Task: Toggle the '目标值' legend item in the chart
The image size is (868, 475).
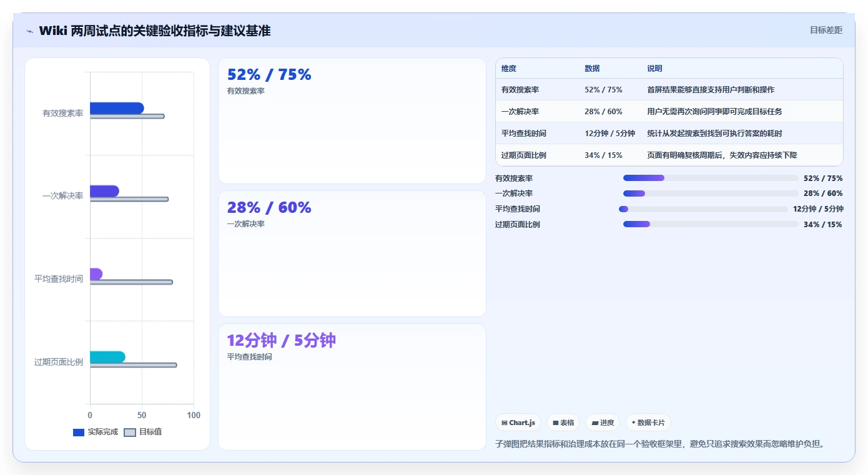Action: click(x=143, y=432)
